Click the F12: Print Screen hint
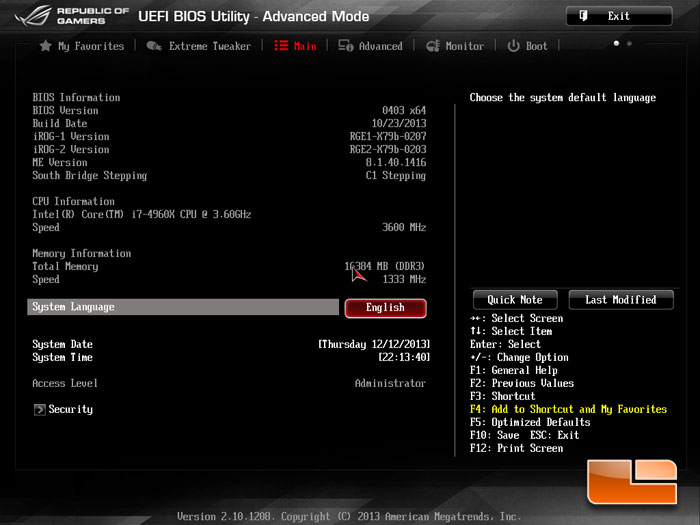 coord(517,448)
